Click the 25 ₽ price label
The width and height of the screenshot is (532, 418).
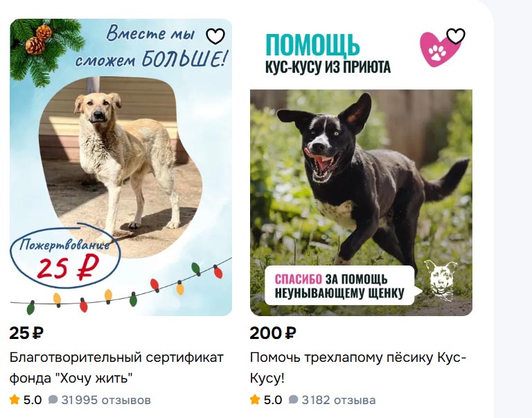[26, 333]
